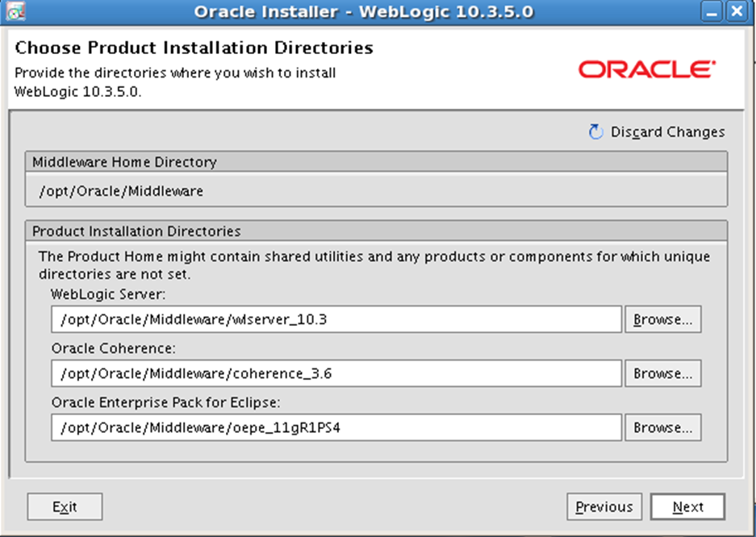Click the Middleware Home Directory panel header
The height and width of the screenshot is (537, 756).
[x=376, y=162]
